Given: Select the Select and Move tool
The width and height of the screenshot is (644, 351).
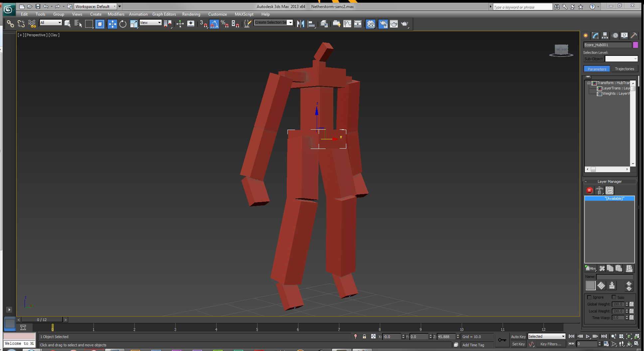Looking at the screenshot, I should click(112, 24).
